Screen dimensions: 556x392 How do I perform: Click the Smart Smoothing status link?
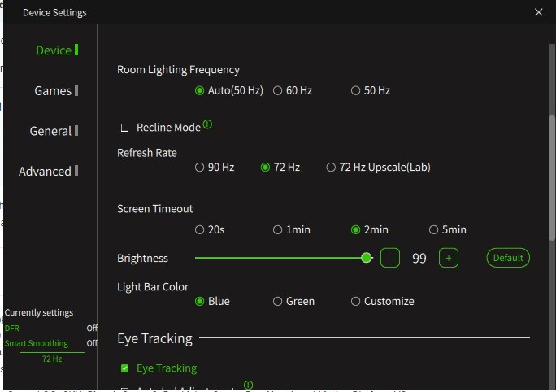[36, 343]
